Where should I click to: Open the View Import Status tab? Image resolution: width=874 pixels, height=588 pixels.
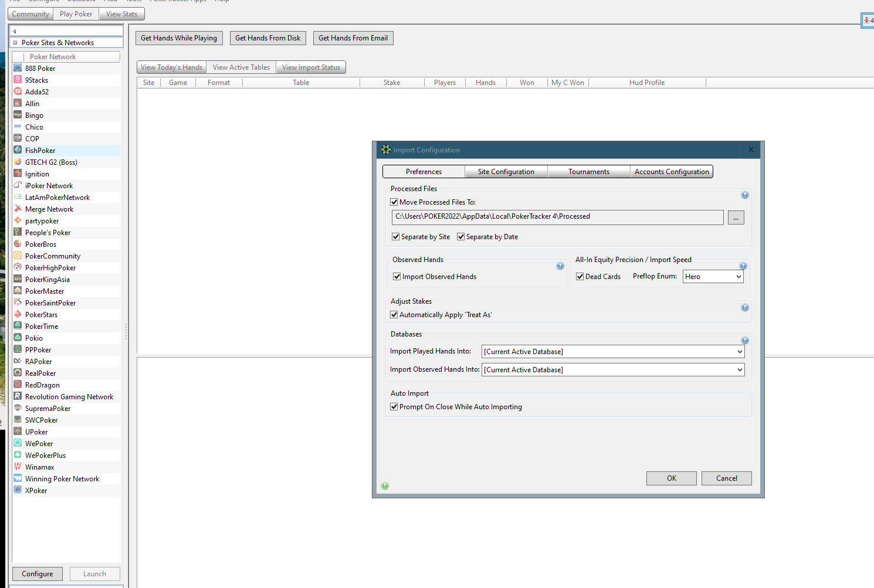click(x=311, y=67)
